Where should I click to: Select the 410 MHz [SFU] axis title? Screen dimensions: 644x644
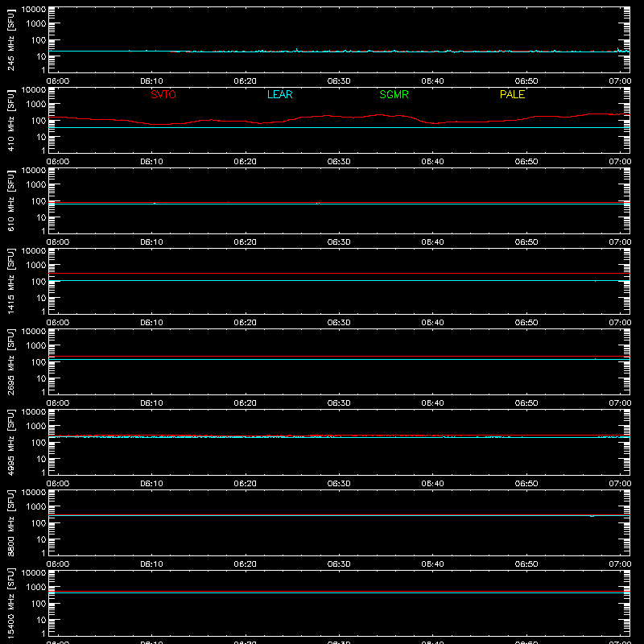point(10,120)
